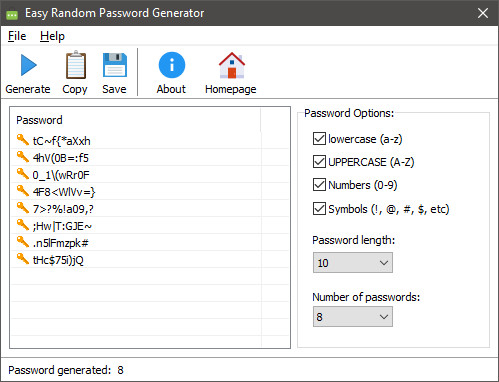Select key icon beside tC~f{*aXxh
Viewport: 499px width, 382px height.
click(23, 140)
